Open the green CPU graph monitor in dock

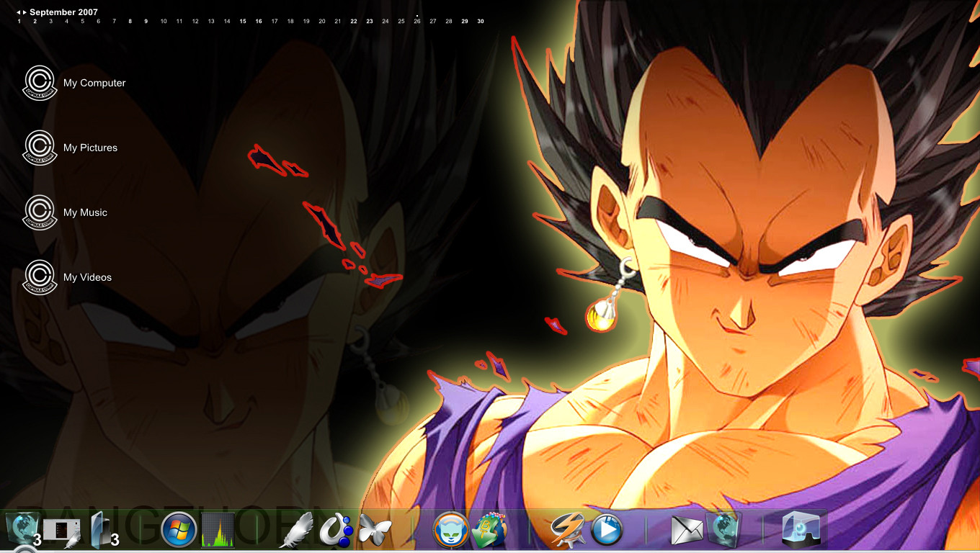tap(218, 531)
